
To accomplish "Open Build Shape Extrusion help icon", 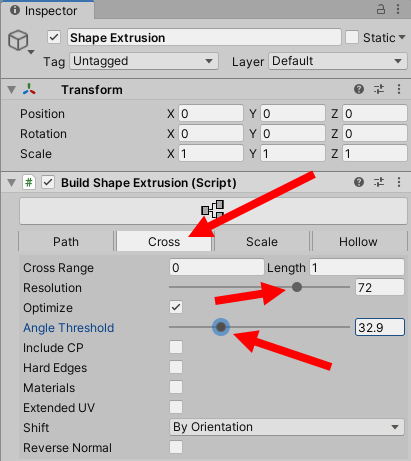I will point(359,182).
